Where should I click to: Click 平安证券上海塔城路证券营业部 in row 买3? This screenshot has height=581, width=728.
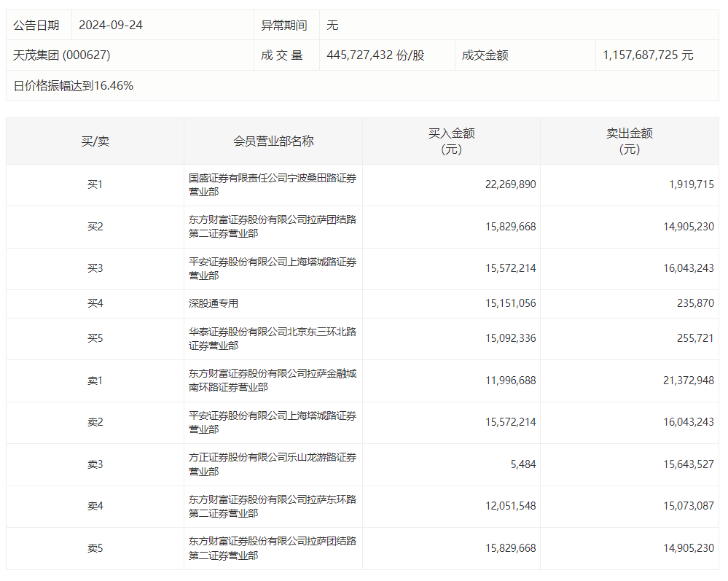tap(273, 269)
